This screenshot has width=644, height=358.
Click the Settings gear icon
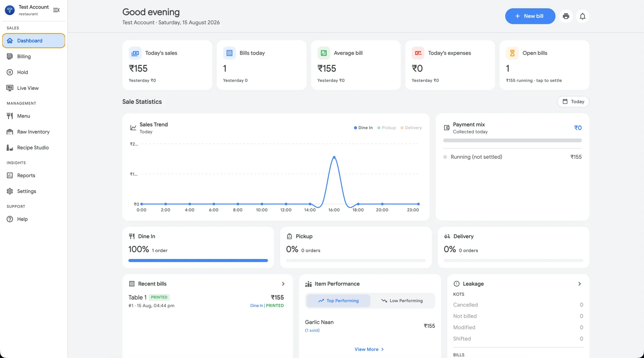pyautogui.click(x=10, y=191)
